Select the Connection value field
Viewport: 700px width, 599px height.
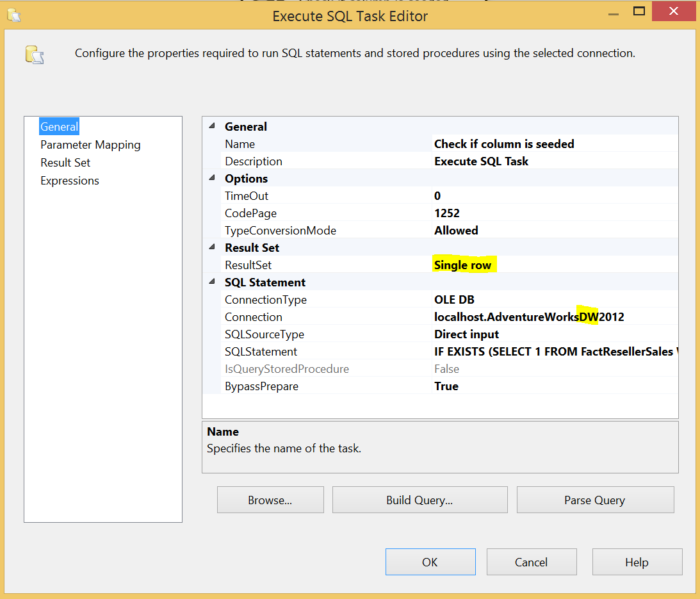click(529, 317)
